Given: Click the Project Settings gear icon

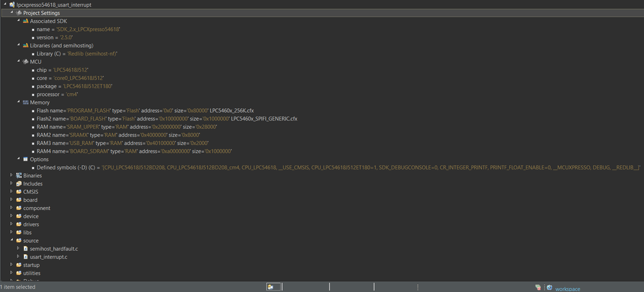Looking at the screenshot, I should pyautogui.click(x=19, y=13).
